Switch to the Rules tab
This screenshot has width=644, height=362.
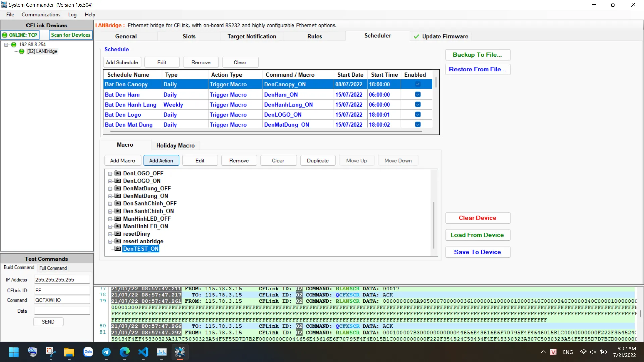314,36
